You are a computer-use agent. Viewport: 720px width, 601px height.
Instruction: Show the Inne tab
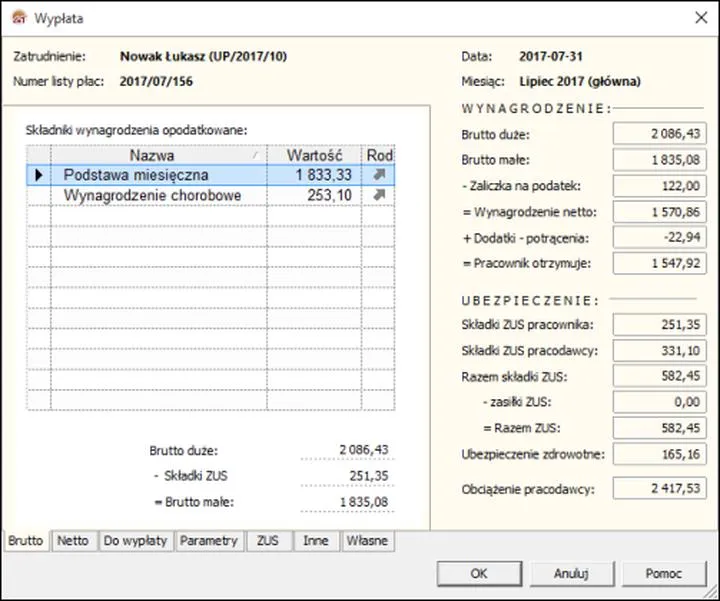pyautogui.click(x=315, y=541)
